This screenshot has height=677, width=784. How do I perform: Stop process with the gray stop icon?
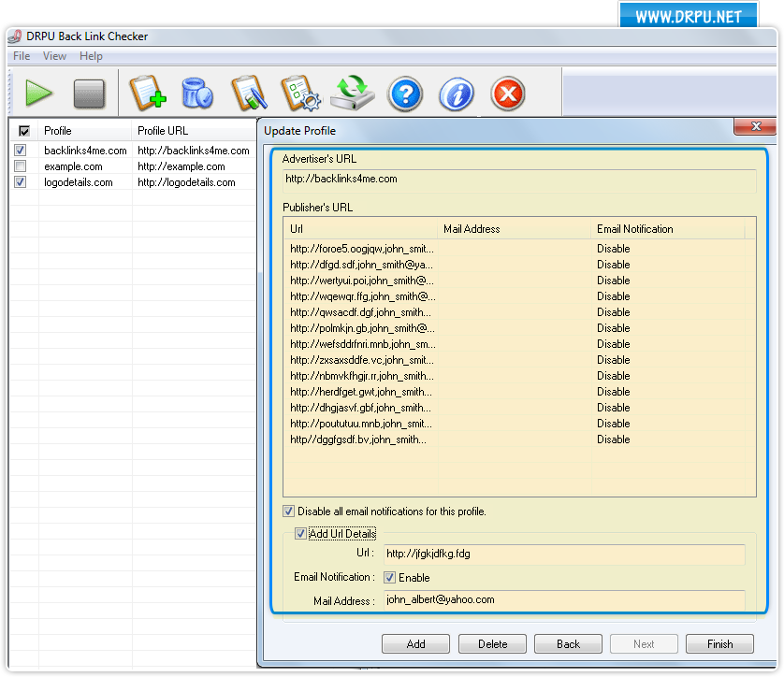pyautogui.click(x=89, y=94)
